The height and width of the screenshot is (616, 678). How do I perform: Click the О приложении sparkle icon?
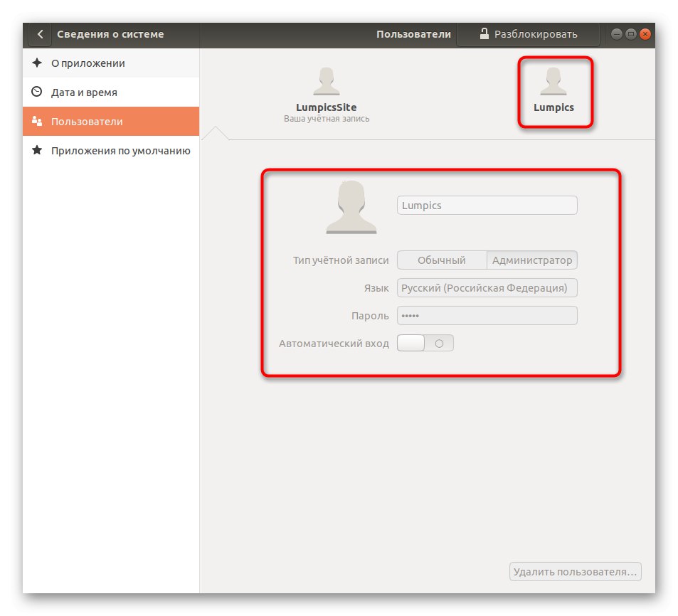coord(37,63)
